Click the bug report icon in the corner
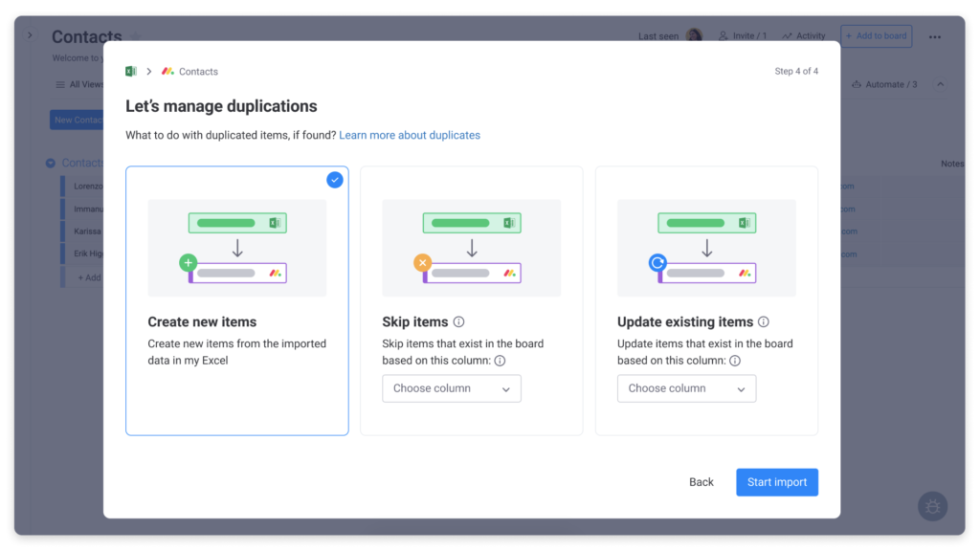 coord(932,506)
